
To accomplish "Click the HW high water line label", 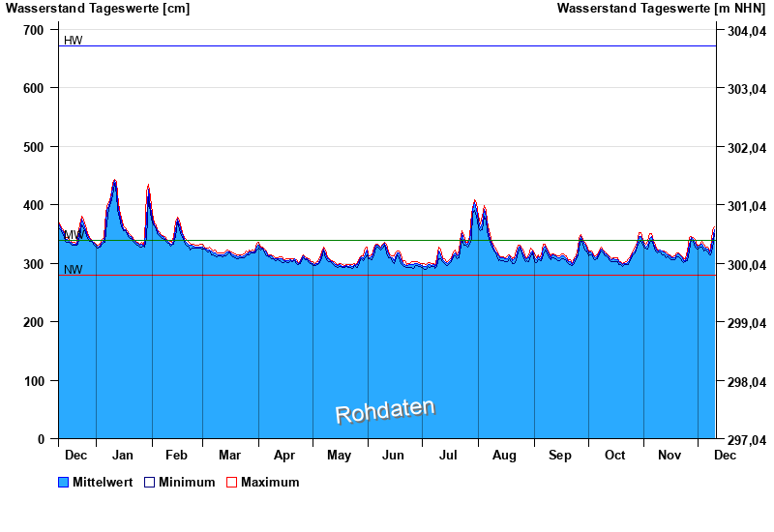I will [x=73, y=41].
